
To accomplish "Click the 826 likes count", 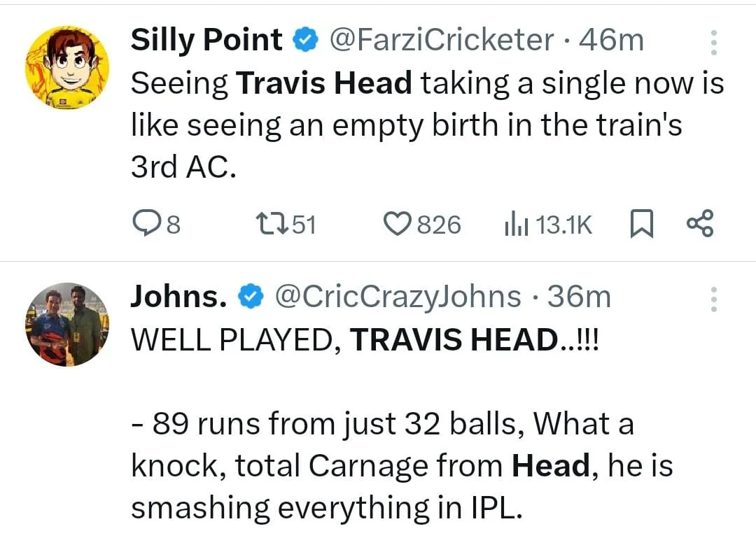I will click(x=439, y=225).
